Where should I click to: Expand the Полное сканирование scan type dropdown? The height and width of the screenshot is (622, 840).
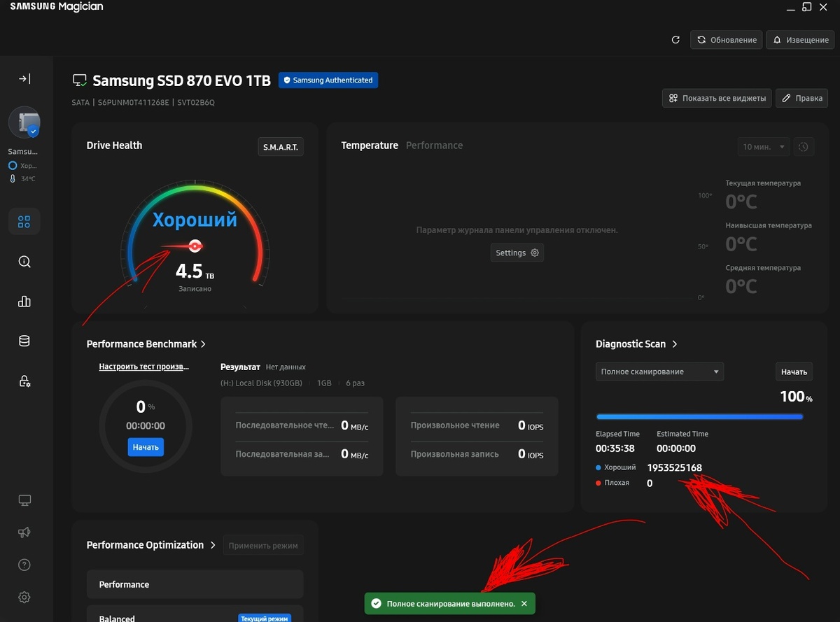[x=659, y=372]
